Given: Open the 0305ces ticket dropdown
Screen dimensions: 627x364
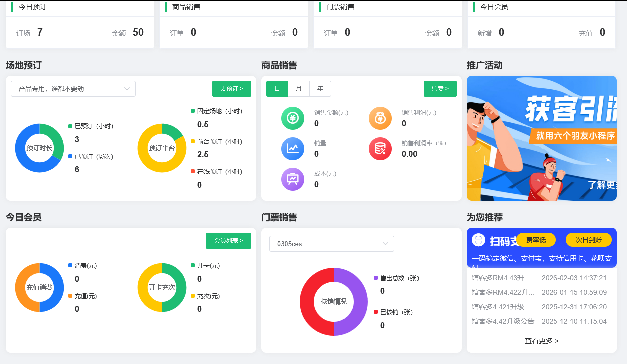Looking at the screenshot, I should [331, 244].
